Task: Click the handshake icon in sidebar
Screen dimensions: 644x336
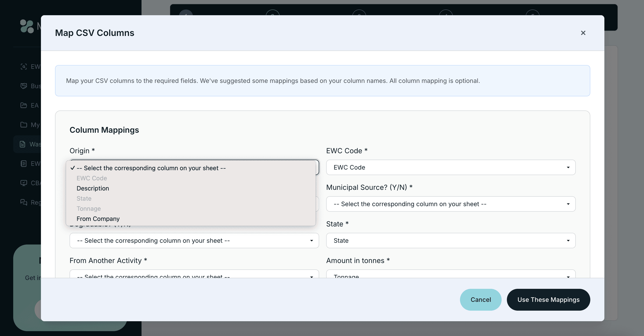Action: [x=24, y=86]
